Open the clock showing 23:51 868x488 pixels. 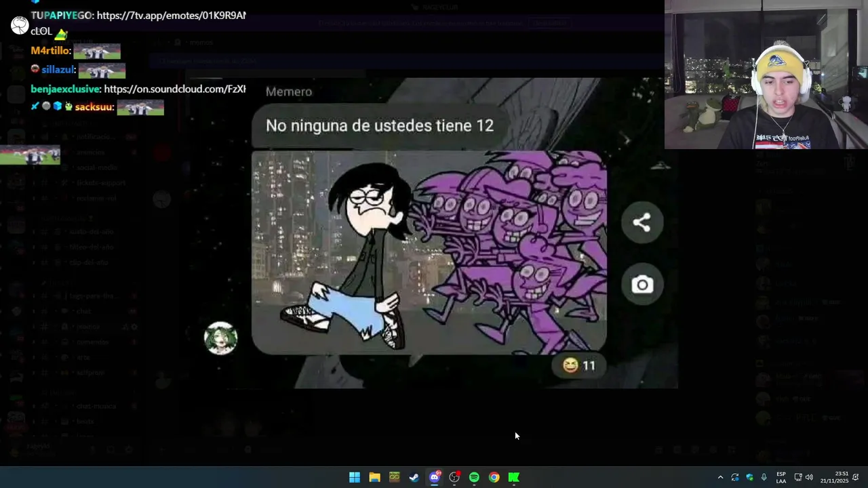pyautogui.click(x=835, y=477)
